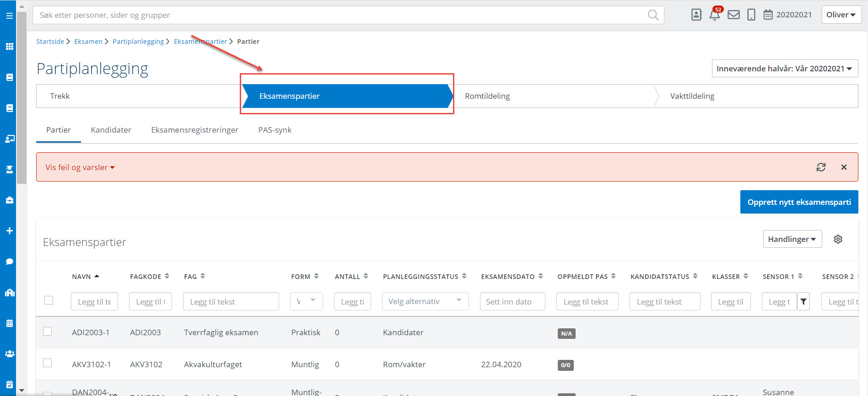The width and height of the screenshot is (868, 396).
Task: Open notifications bell with 52 badge
Action: coord(715,14)
